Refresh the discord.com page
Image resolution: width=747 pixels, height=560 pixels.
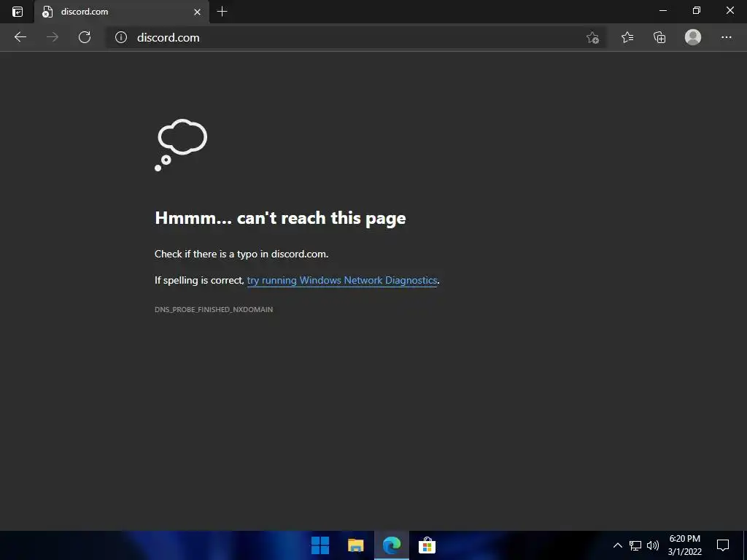[x=85, y=37]
